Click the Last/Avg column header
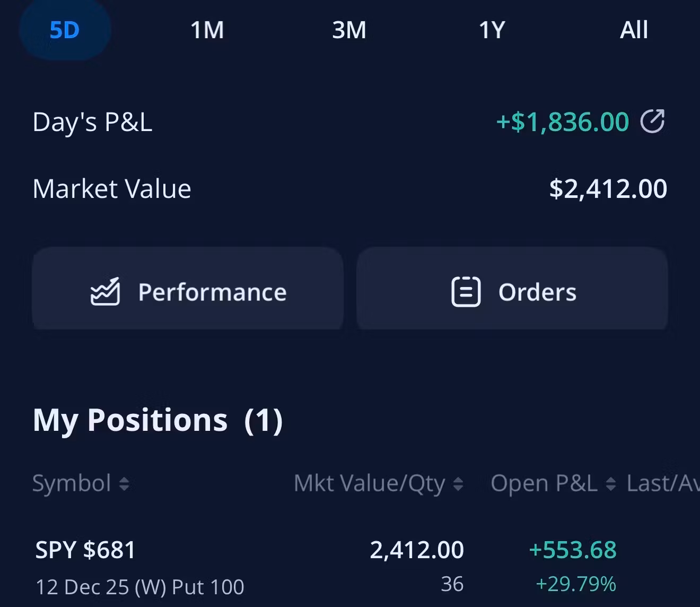The image size is (700, 607). click(x=663, y=483)
